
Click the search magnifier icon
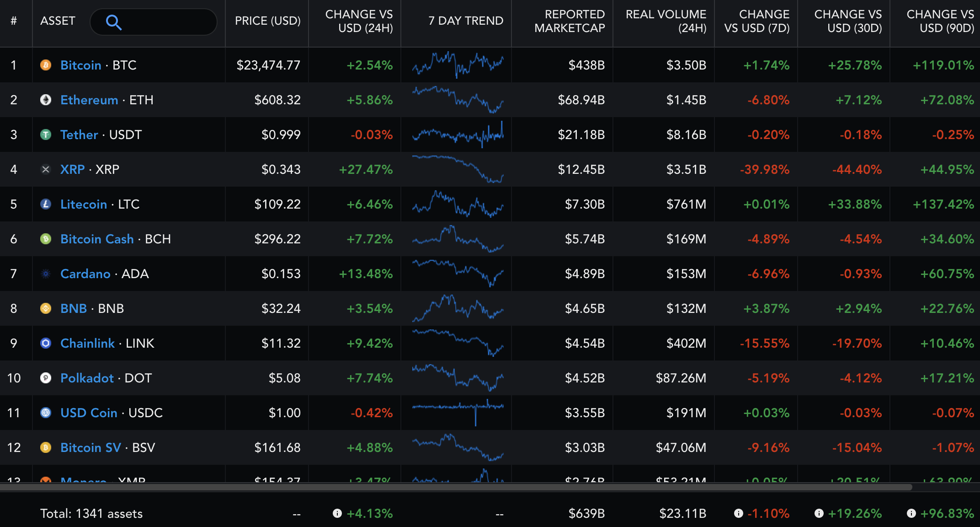point(113,22)
